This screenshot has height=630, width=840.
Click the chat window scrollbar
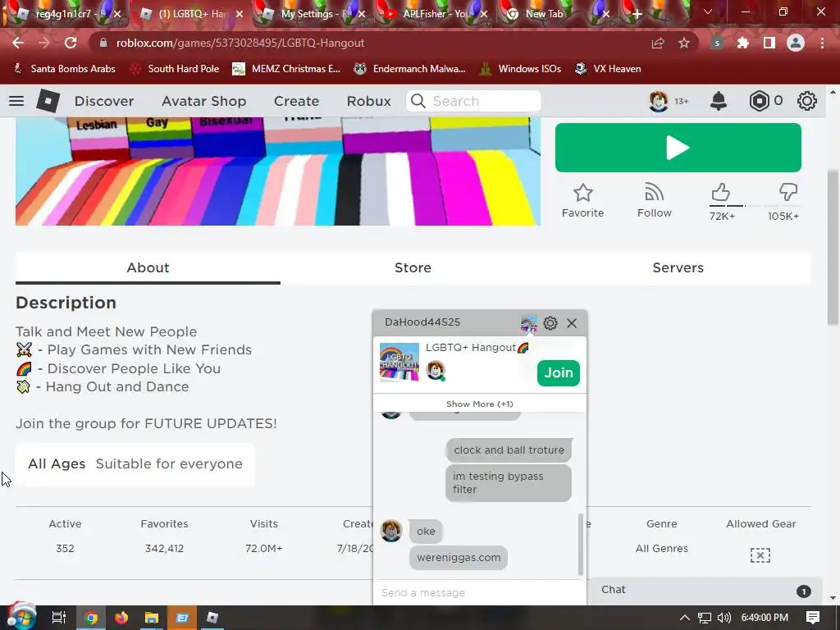tap(580, 545)
